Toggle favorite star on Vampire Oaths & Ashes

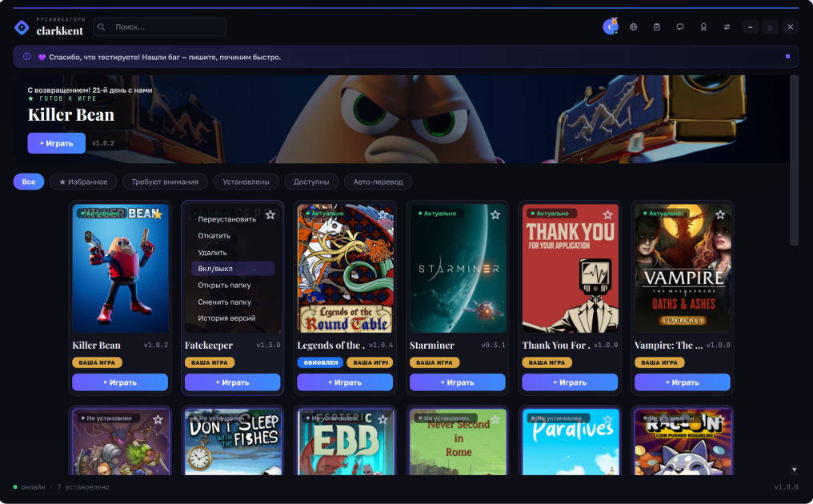click(x=720, y=214)
